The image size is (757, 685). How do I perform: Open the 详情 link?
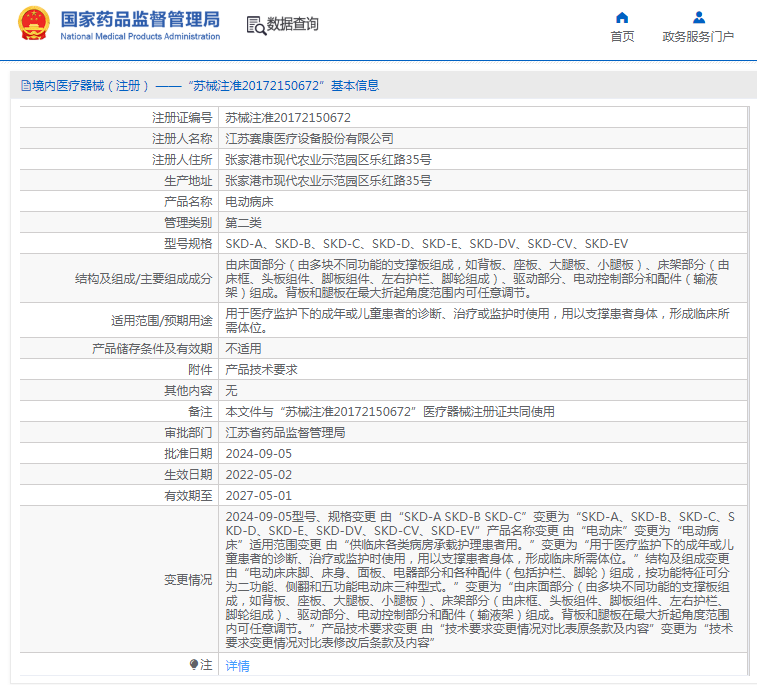[237, 666]
